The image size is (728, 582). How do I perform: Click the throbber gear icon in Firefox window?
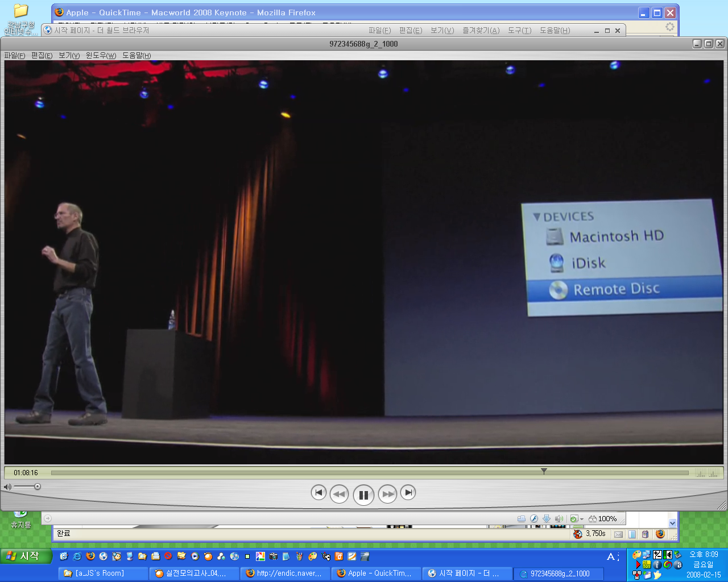[670, 27]
